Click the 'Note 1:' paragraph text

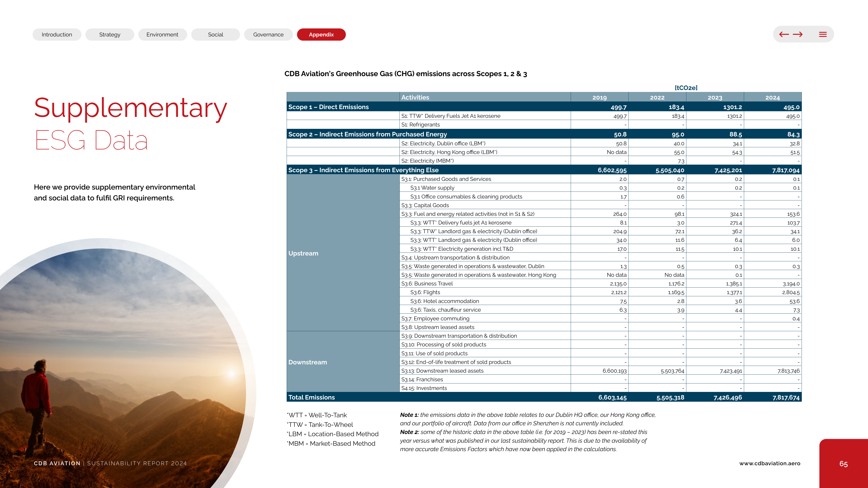click(x=528, y=419)
